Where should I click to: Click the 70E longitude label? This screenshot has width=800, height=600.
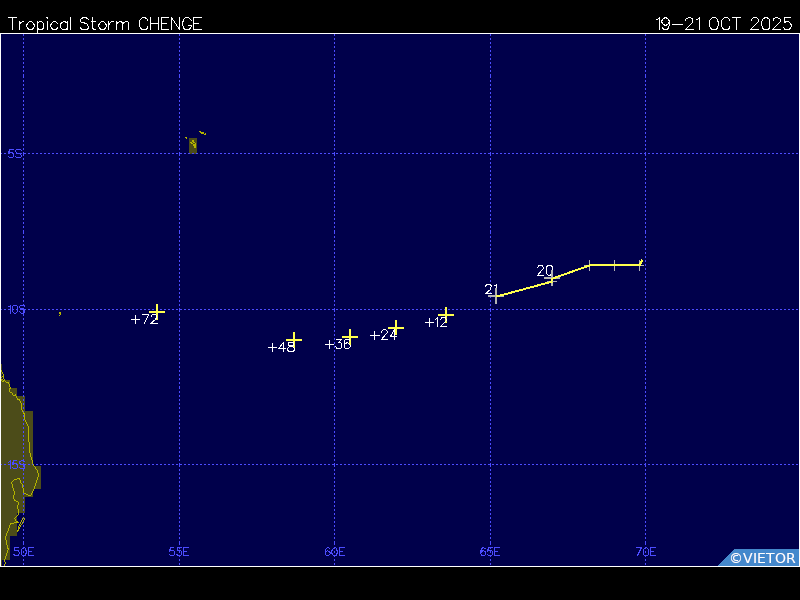pos(645,552)
